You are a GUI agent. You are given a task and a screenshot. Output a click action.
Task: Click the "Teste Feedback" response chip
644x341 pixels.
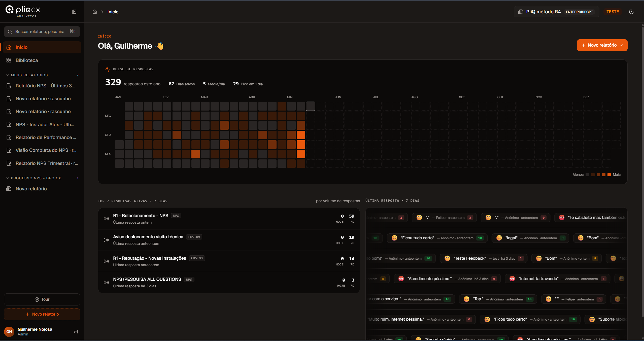point(483,258)
